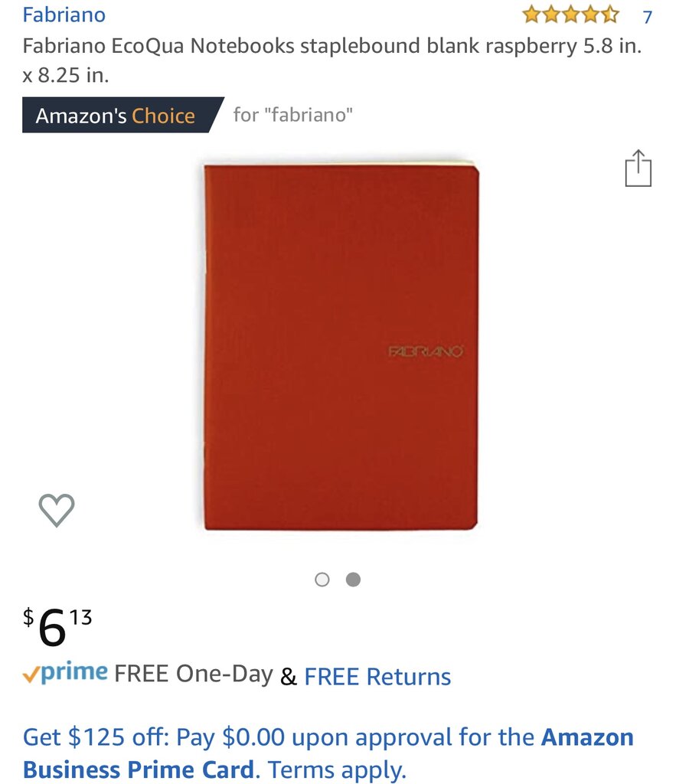The height and width of the screenshot is (784, 676).
Task: Open Amazon Business Prime Card offer
Action: point(328,753)
